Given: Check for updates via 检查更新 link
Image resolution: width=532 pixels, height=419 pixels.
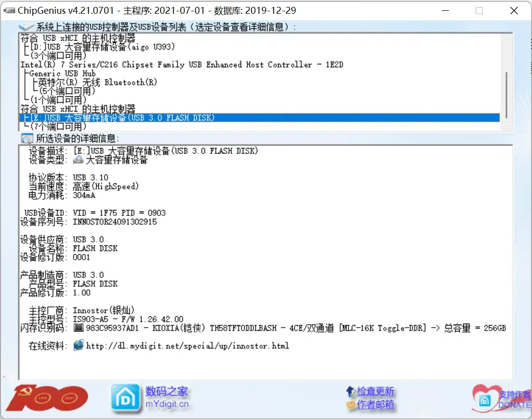Looking at the screenshot, I should pos(375,391).
